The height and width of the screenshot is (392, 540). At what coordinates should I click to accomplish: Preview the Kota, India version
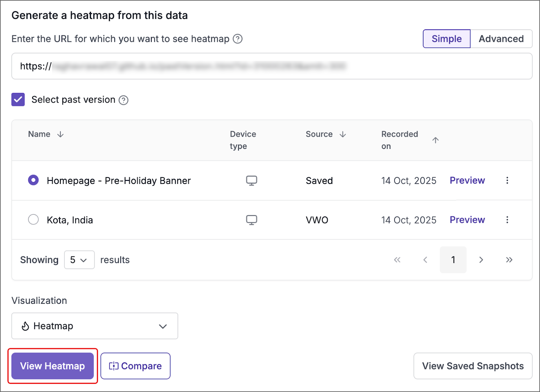tap(467, 220)
